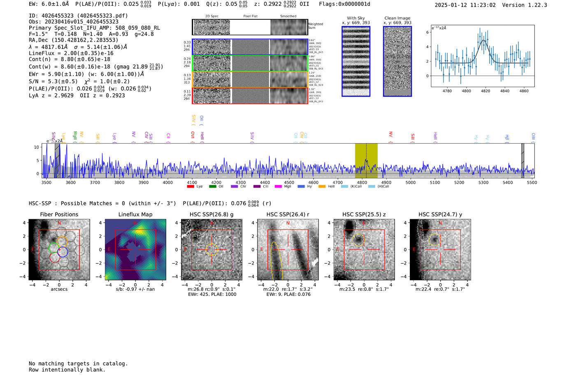Click the yellow highlighted emission line region
The height and width of the screenshot is (392, 576).
[366, 160]
